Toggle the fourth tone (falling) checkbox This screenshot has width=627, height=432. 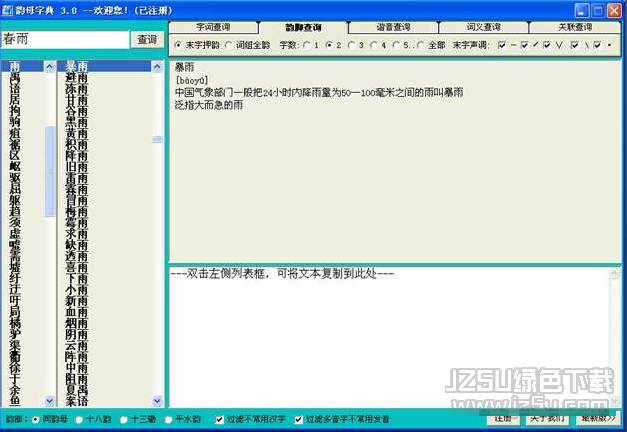tap(575, 45)
